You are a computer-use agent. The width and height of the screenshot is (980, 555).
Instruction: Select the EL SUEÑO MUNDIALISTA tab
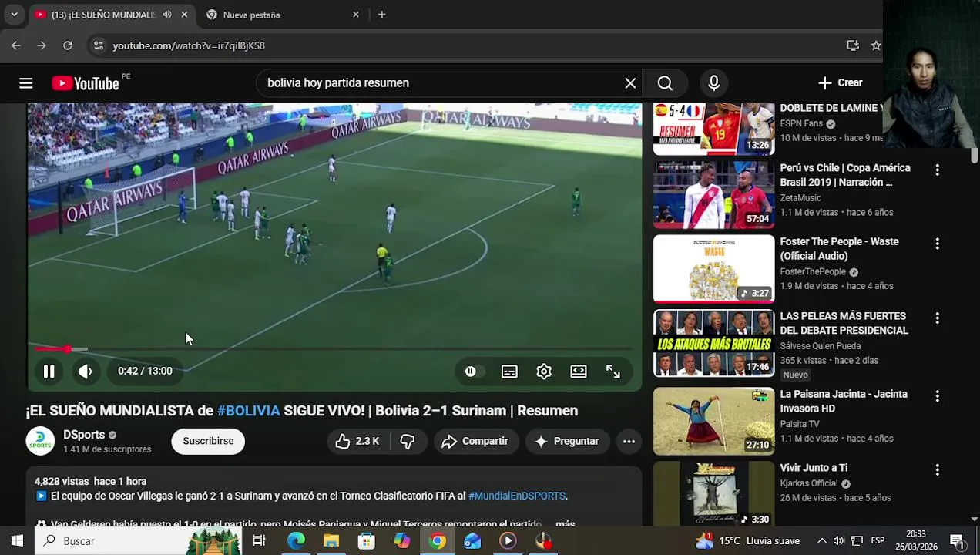coord(103,15)
